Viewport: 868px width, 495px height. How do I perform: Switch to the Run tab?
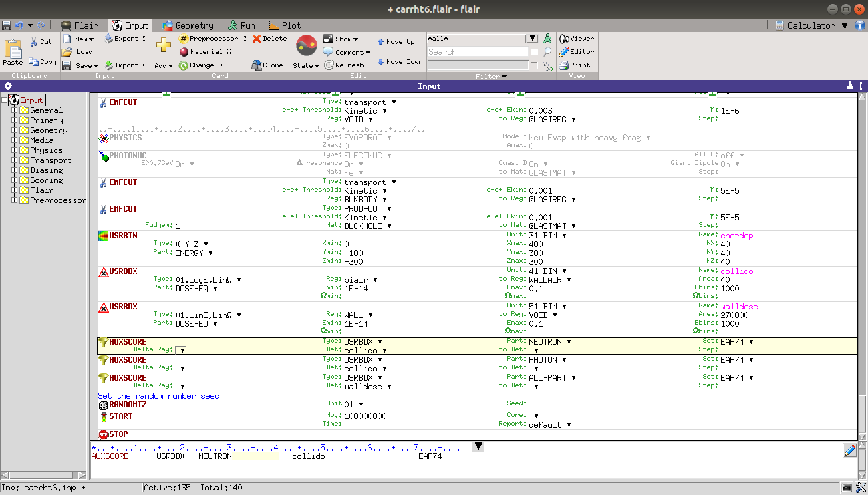(241, 25)
